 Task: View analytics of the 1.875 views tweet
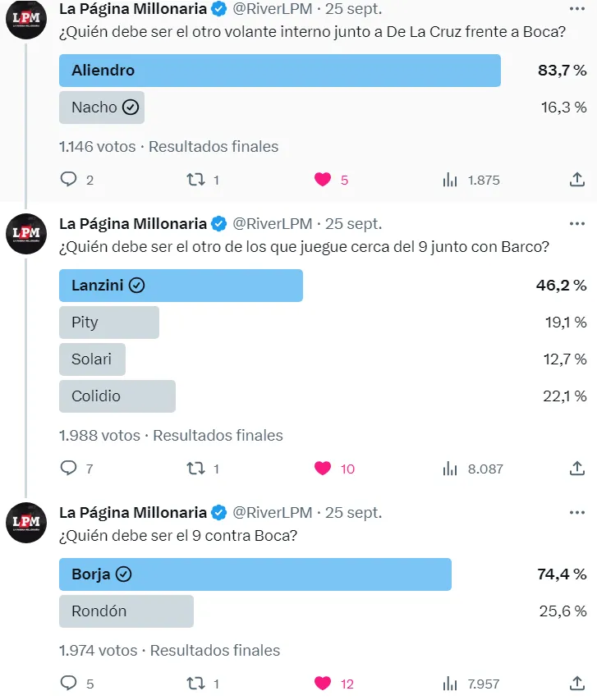click(450, 180)
